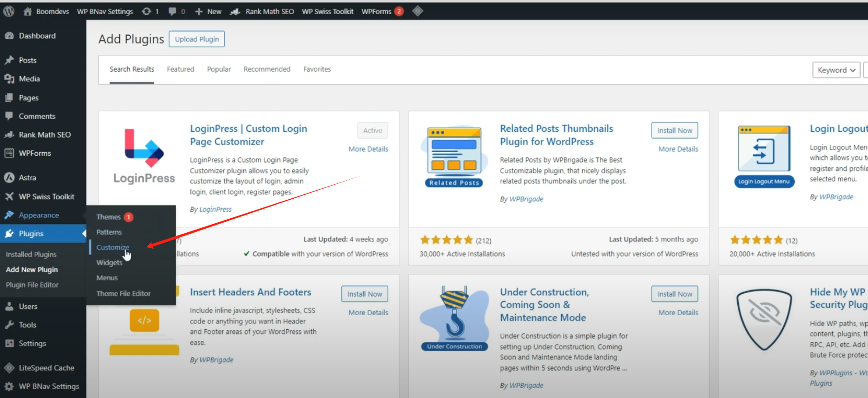Screen dimensions: 868x398
Task: Click the updates refresh icon
Action: point(146,11)
